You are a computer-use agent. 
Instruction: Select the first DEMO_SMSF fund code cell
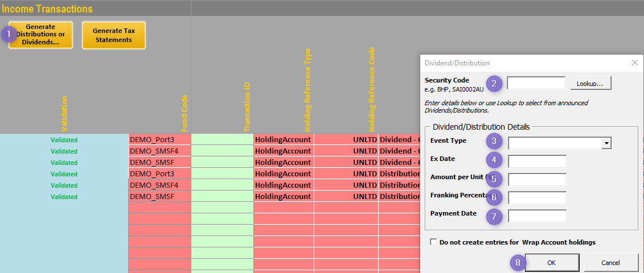pos(160,162)
